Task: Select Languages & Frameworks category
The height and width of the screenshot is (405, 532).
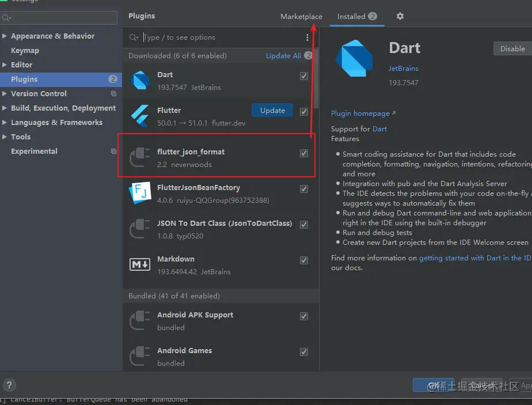Action: [x=56, y=122]
